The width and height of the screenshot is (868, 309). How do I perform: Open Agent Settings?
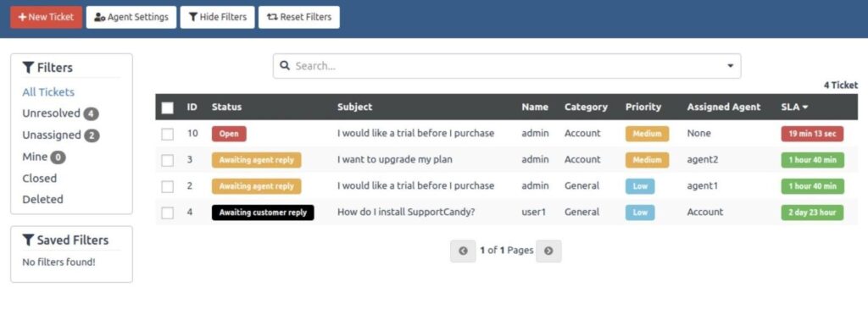click(x=131, y=17)
